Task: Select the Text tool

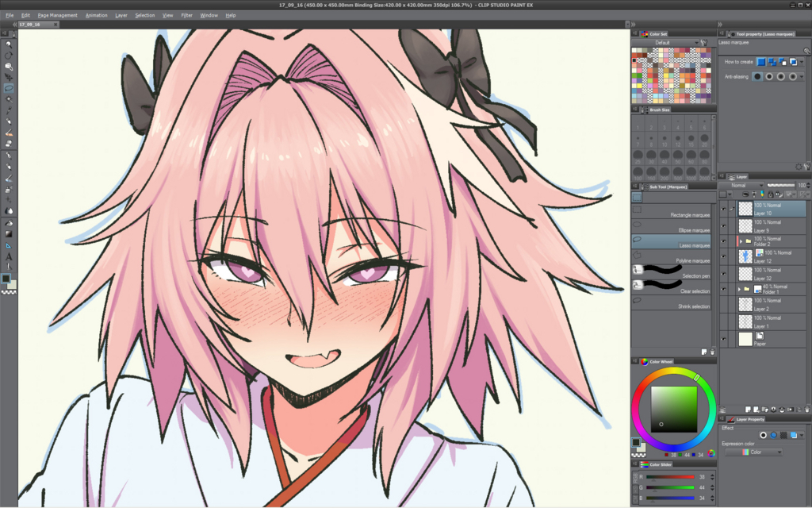Action: click(8, 256)
